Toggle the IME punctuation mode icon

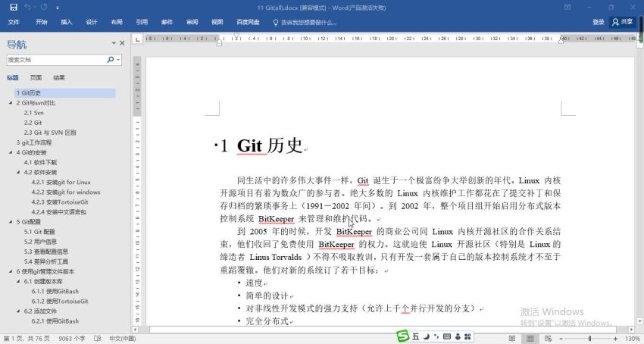436,336
